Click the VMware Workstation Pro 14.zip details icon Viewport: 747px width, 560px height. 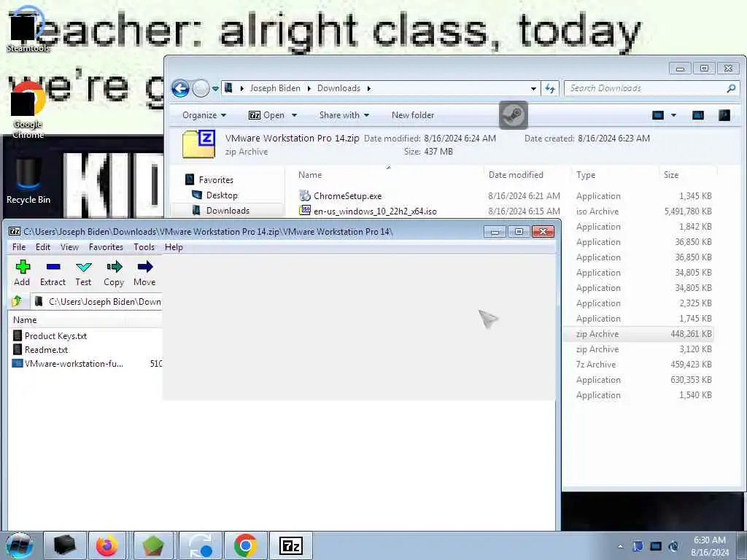[x=198, y=144]
